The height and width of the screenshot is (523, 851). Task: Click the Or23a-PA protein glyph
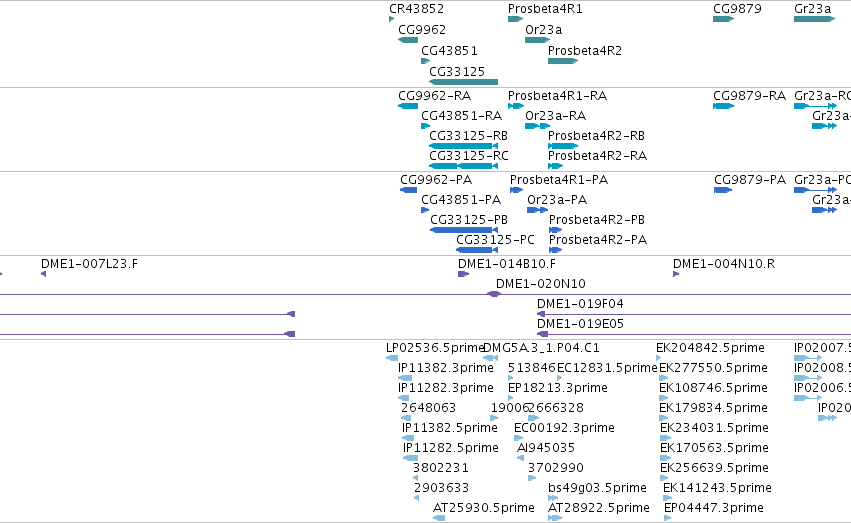(537, 211)
